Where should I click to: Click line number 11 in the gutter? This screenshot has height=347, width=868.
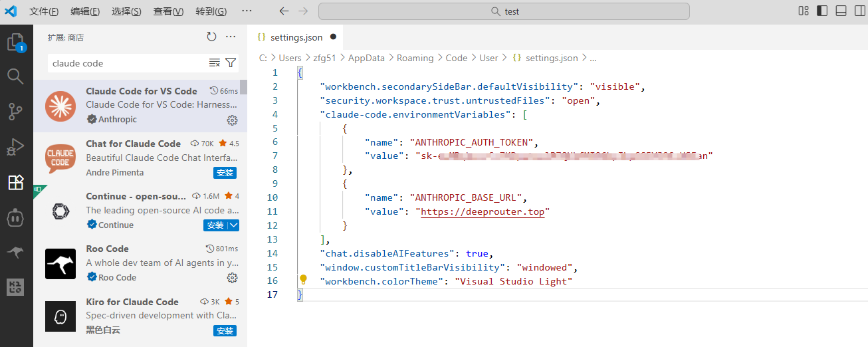click(x=272, y=211)
